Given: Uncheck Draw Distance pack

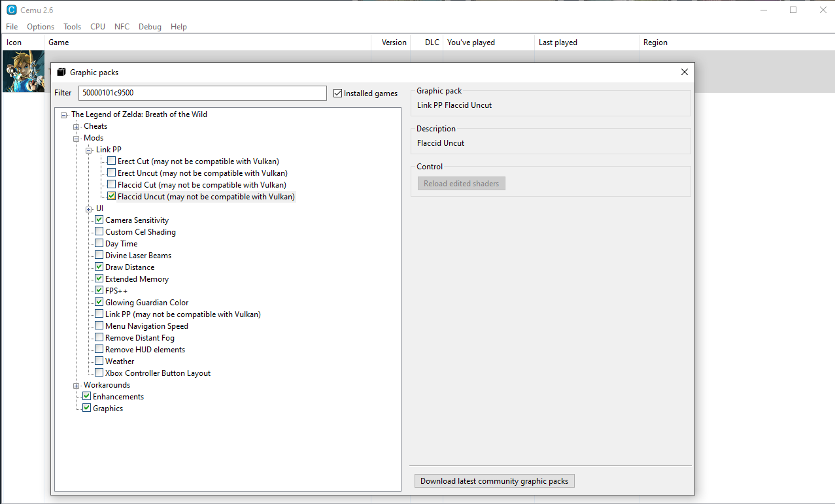Looking at the screenshot, I should click(x=99, y=267).
